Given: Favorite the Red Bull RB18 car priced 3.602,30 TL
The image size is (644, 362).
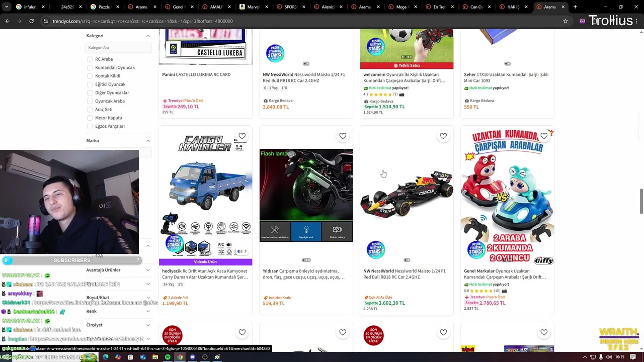Looking at the screenshot, I should 443,136.
